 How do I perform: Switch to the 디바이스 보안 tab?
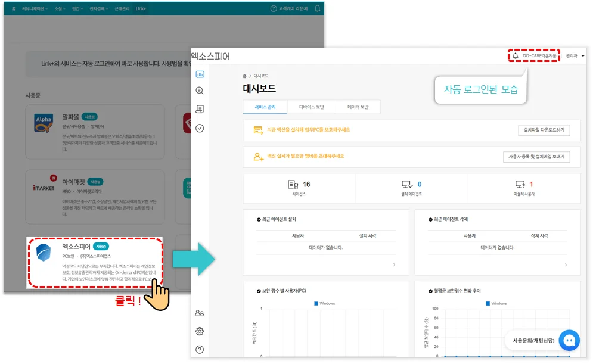pyautogui.click(x=311, y=107)
